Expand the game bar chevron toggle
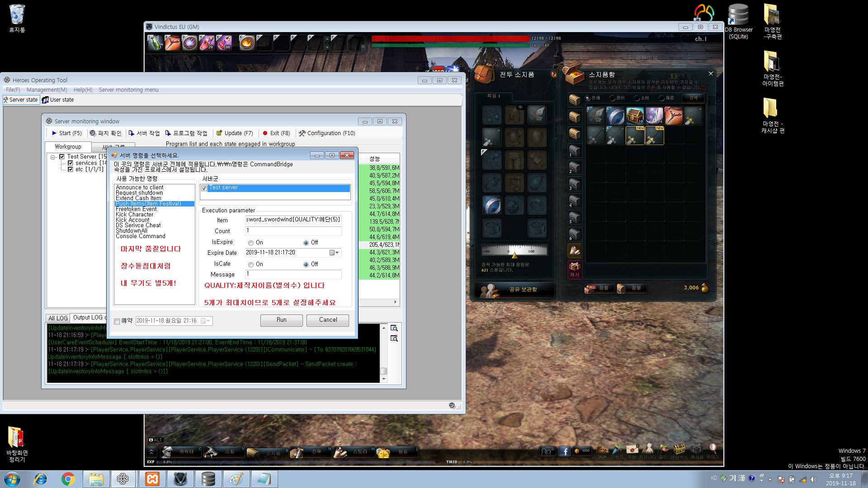Image resolution: width=868 pixels, height=488 pixels. [x=151, y=451]
